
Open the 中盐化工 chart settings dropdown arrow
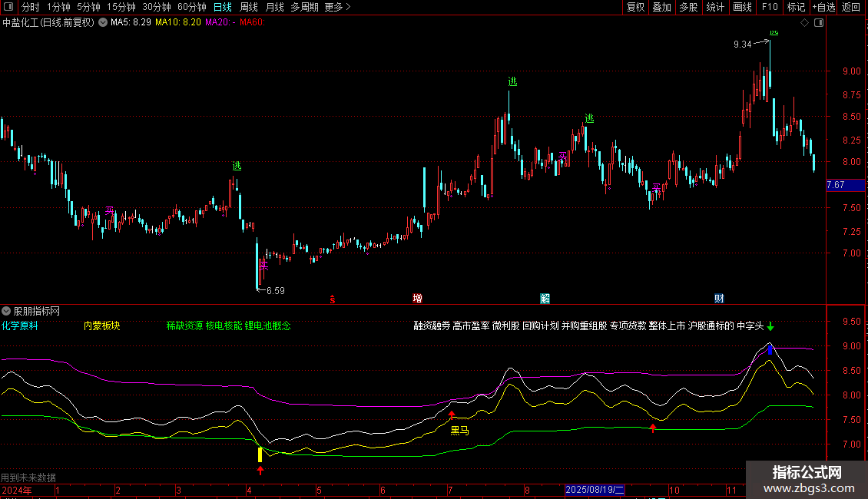103,22
